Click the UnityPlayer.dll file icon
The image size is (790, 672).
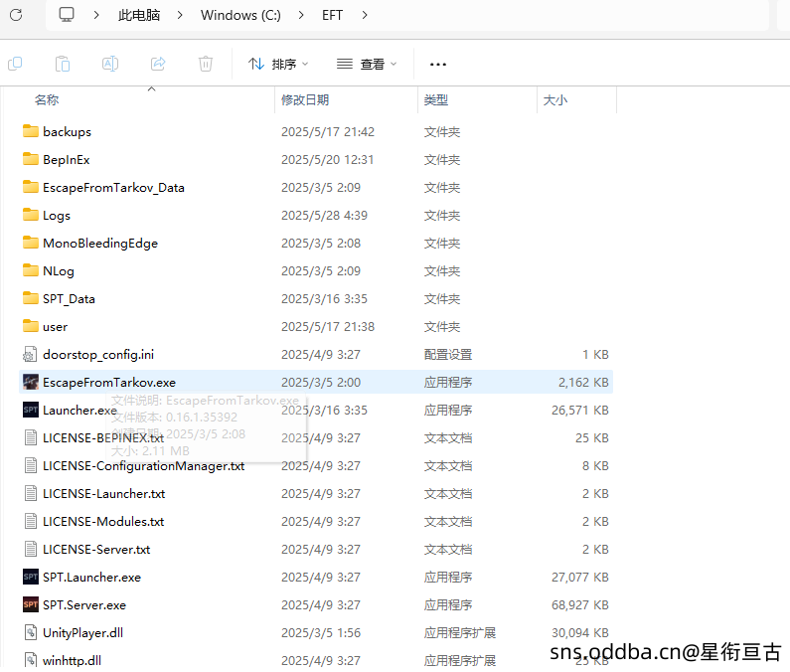tap(31, 632)
